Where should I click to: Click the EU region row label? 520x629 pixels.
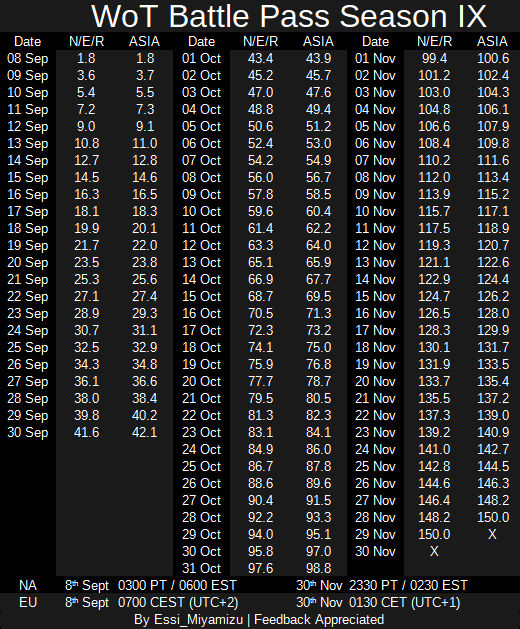[28, 603]
